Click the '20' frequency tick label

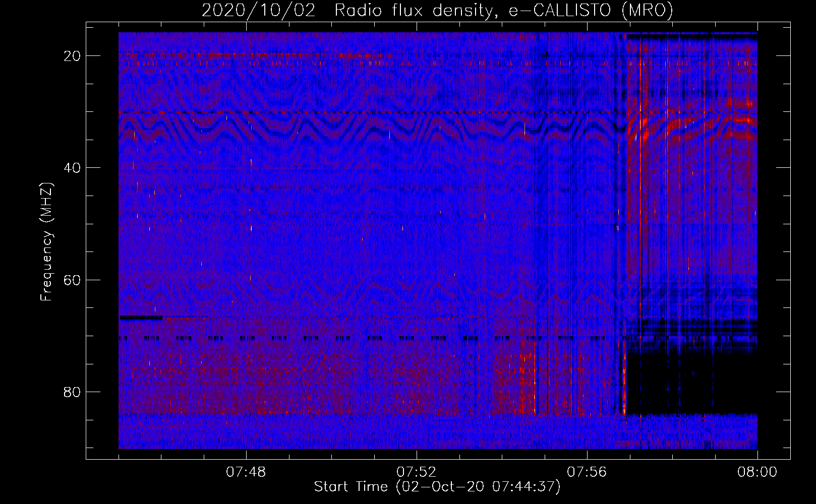point(72,56)
